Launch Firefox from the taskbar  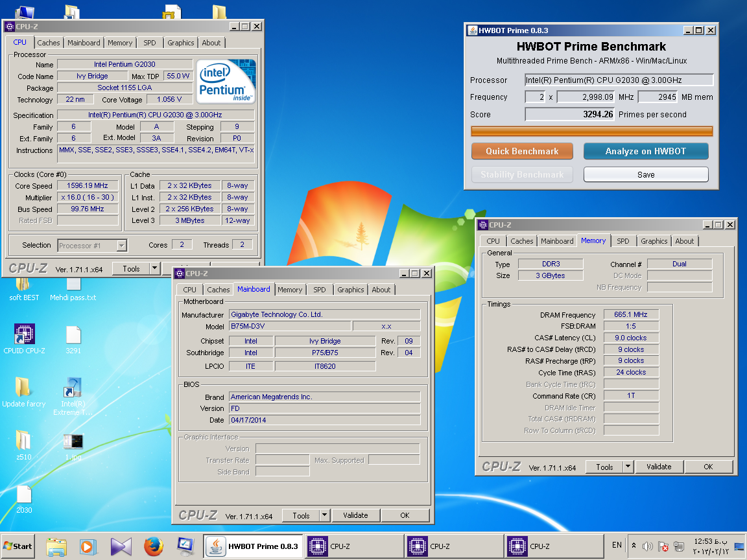point(154,546)
